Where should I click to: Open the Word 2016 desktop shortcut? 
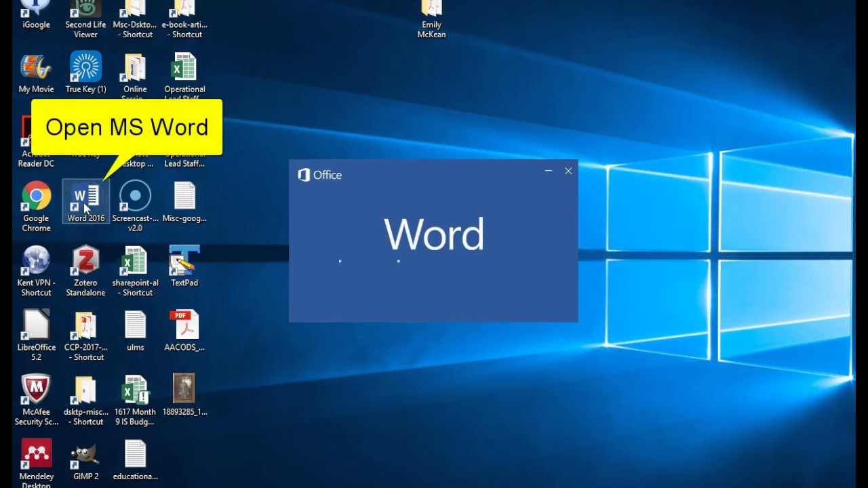click(x=85, y=202)
